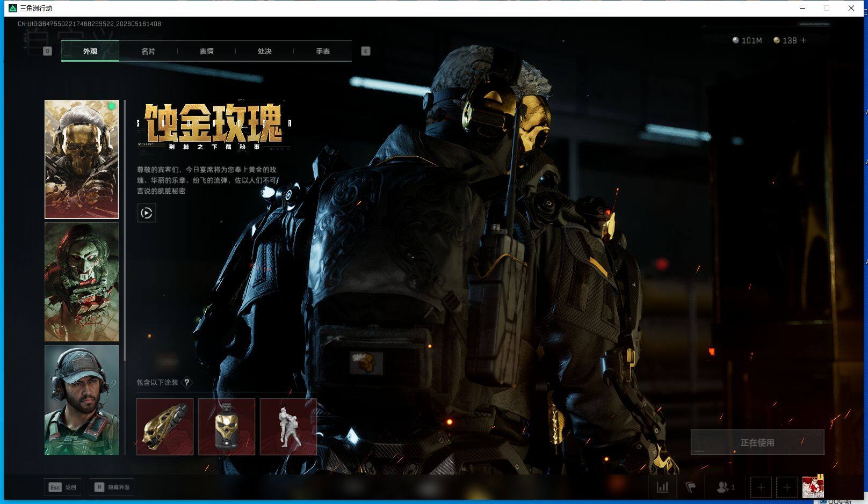
Task: Select the red-haired masked skin thumbnail
Action: 82,282
